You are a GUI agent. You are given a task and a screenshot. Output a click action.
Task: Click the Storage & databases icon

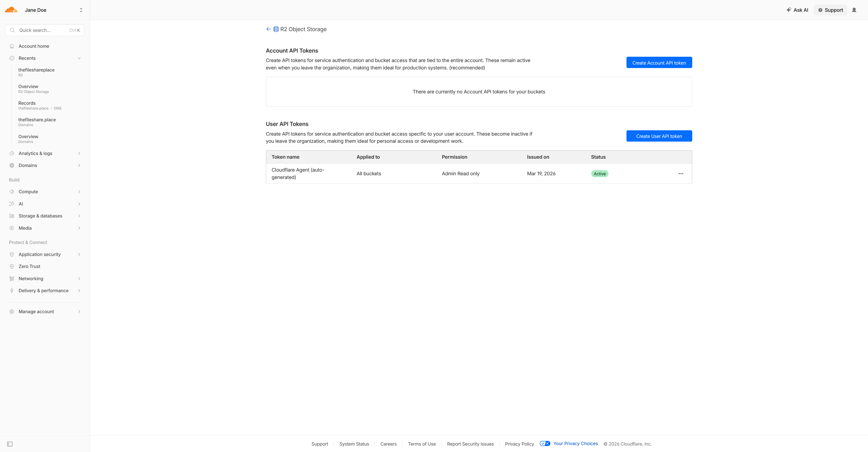pos(12,216)
